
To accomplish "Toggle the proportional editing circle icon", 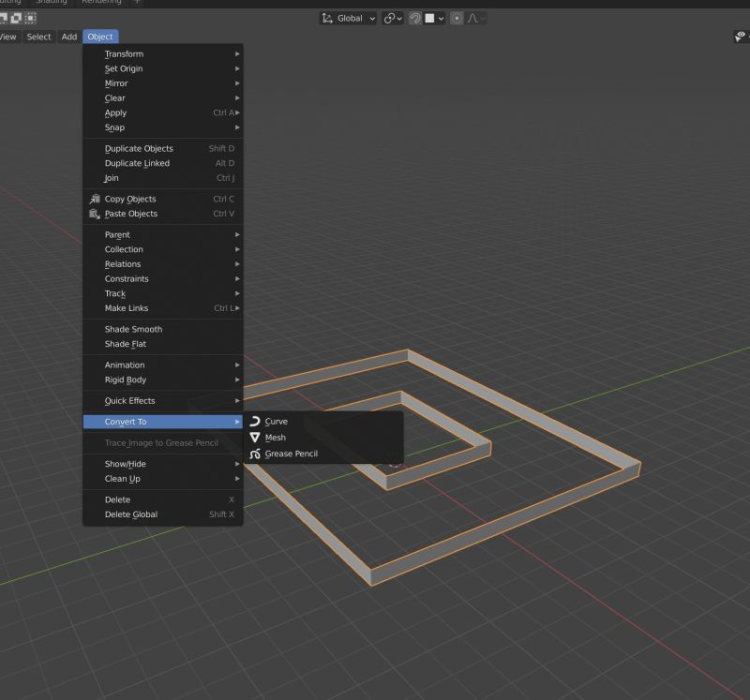I will (457, 18).
